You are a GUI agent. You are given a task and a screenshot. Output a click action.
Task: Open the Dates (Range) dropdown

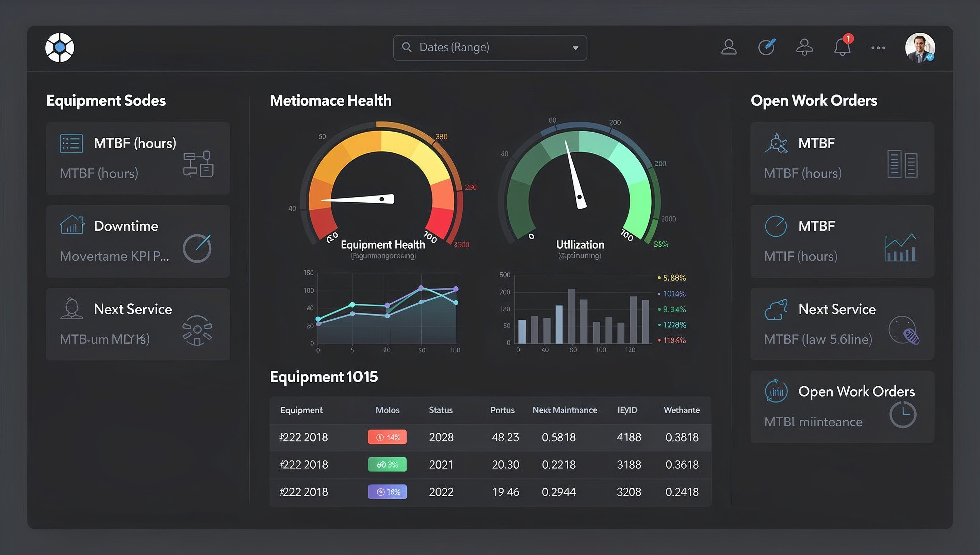[490, 47]
